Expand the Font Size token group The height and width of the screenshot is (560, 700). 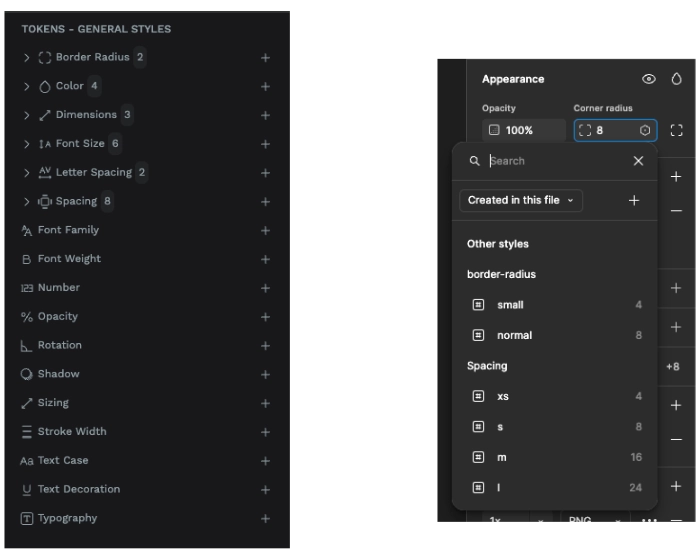tap(26, 144)
